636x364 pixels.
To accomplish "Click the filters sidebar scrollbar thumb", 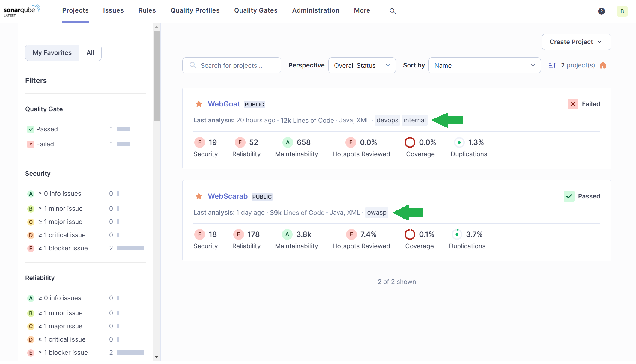I will pos(157,76).
